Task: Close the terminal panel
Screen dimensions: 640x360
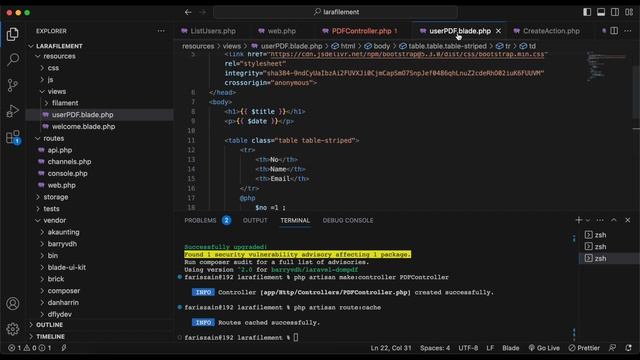Action: pyautogui.click(x=628, y=220)
